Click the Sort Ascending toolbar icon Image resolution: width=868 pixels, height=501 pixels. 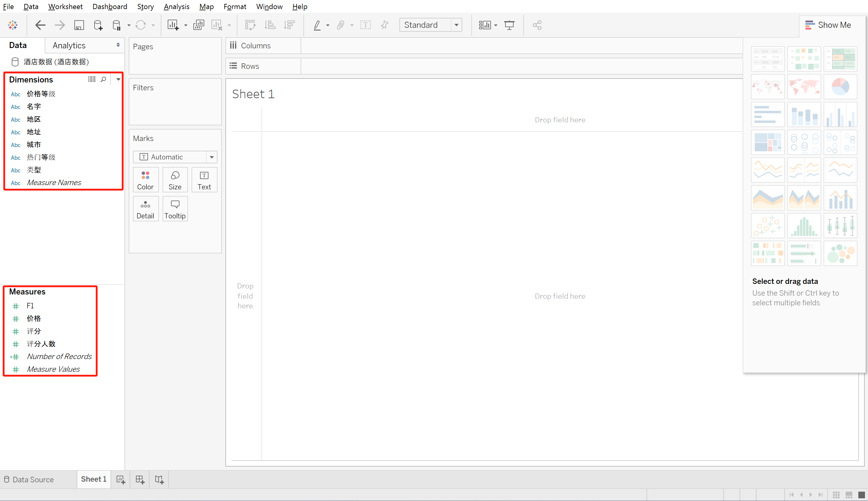[270, 25]
